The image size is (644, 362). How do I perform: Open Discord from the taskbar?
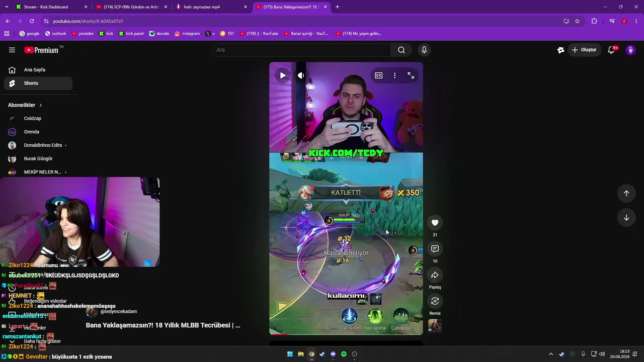[333, 354]
